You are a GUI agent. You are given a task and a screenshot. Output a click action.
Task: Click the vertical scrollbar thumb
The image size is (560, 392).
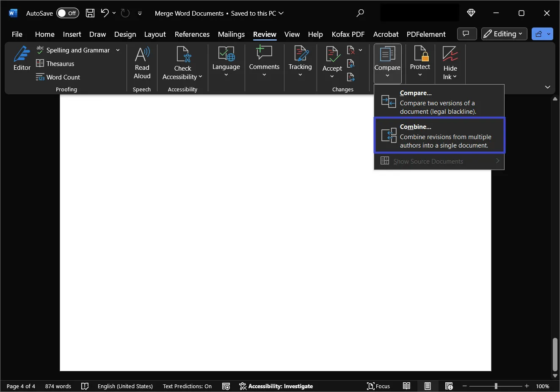coord(555,354)
